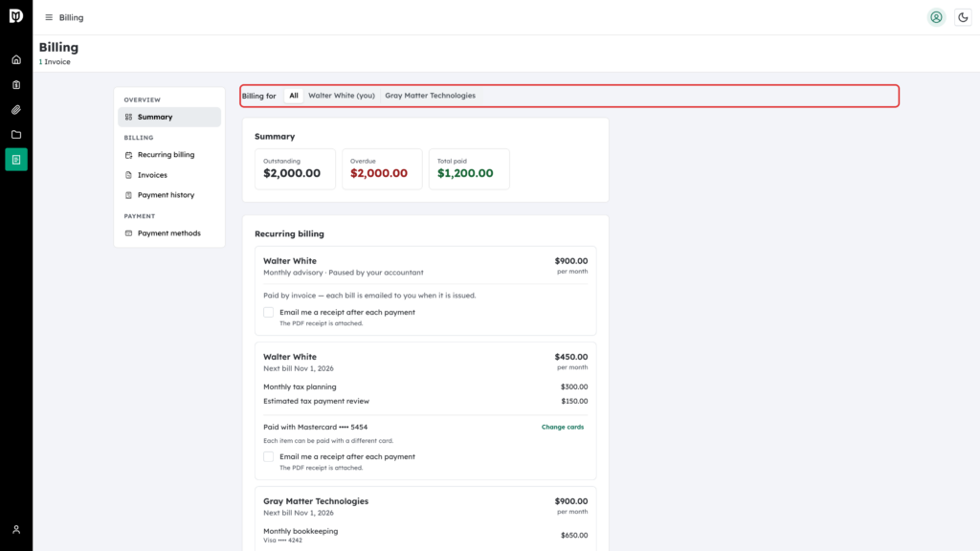Click 'Paid with Mastercard •••• 5454' text
Viewport: 980px width, 551px height.
point(315,428)
